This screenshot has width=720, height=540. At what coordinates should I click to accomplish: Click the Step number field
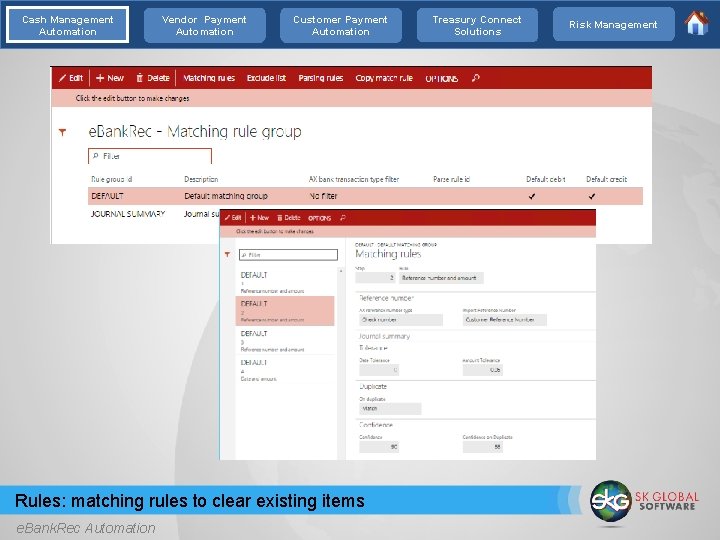pyautogui.click(x=375, y=278)
